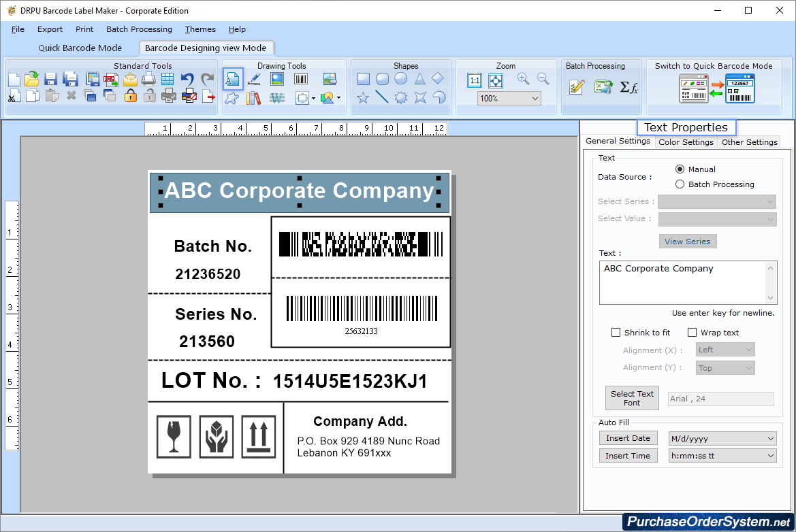Enable the Manual data source option

click(x=680, y=169)
